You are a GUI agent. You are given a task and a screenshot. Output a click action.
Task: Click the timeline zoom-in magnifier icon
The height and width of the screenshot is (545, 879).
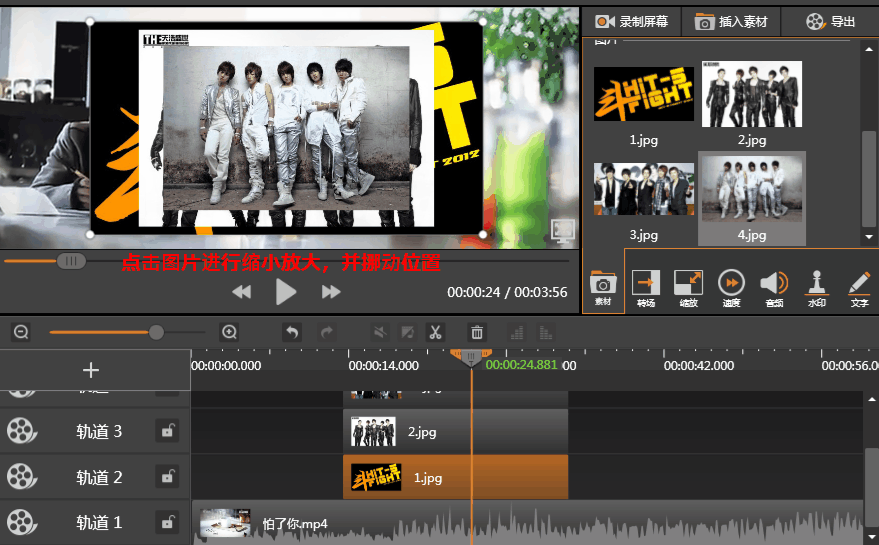click(x=229, y=332)
